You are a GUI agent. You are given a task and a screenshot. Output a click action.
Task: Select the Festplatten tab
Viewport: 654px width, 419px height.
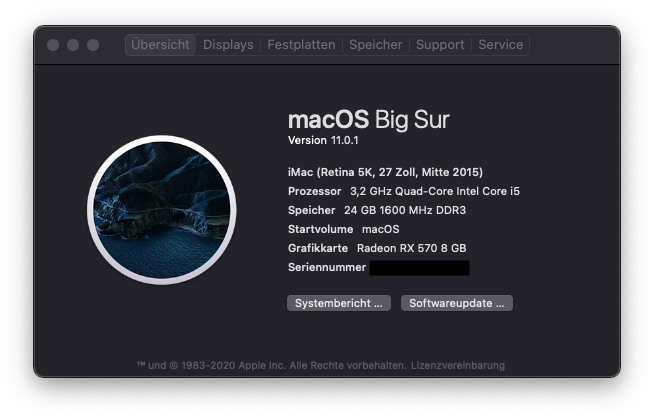301,45
